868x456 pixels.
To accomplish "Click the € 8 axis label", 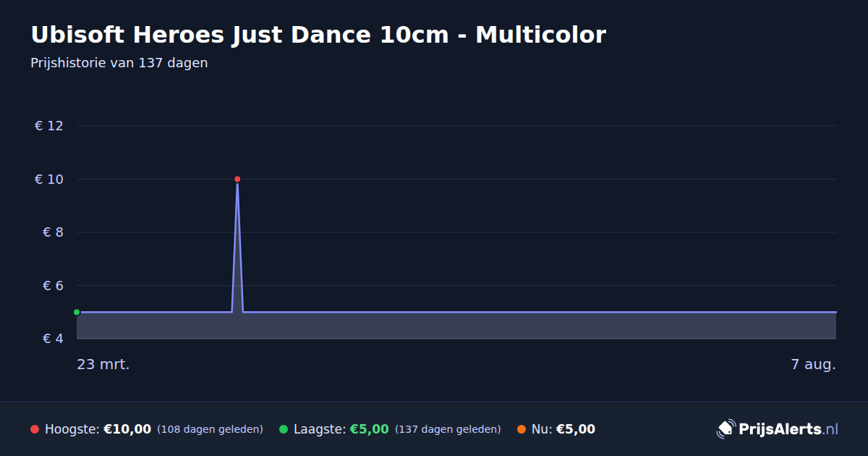I will pyautogui.click(x=53, y=232).
